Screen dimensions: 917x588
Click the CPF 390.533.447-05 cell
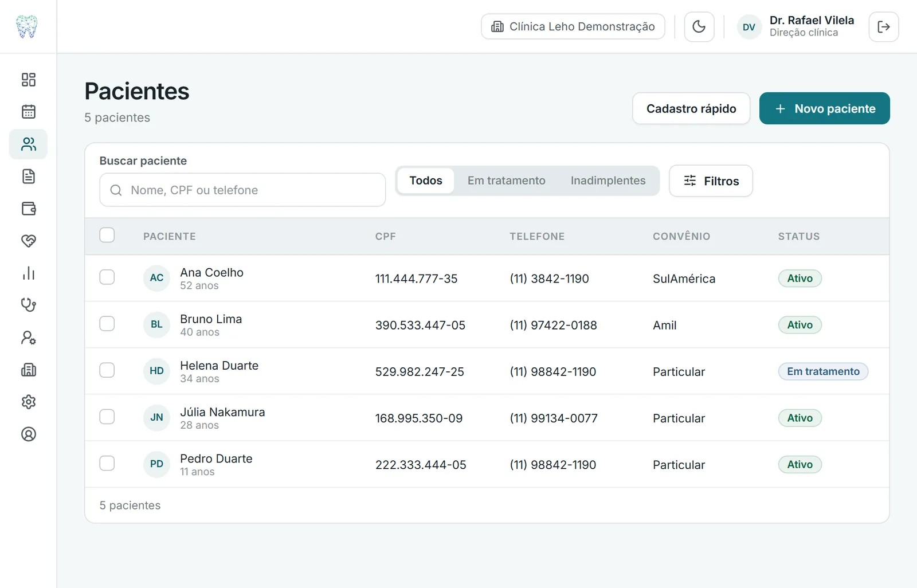tap(420, 326)
